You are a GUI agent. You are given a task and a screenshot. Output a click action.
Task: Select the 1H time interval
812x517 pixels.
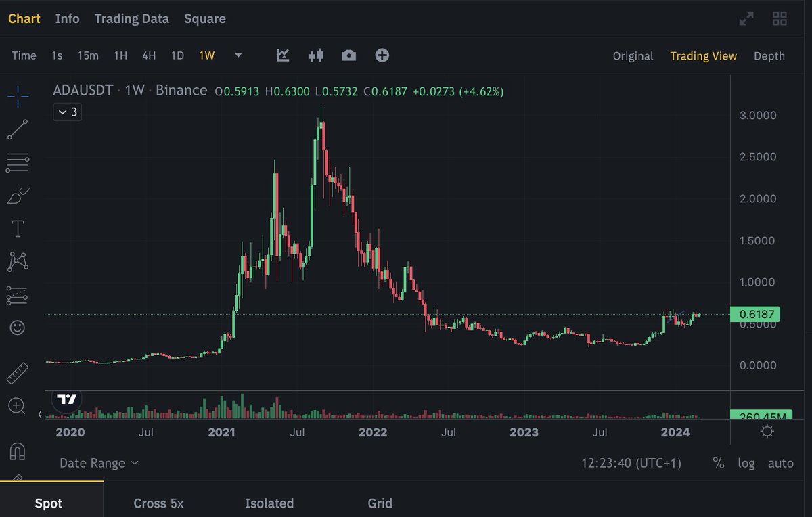[120, 55]
